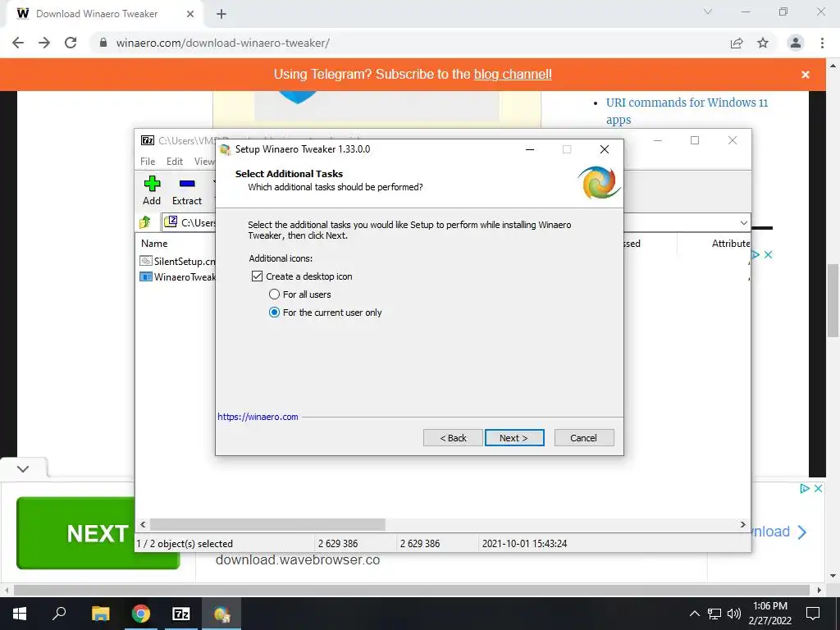Viewport: 840px width, 630px height.
Task: Open the https://winaero.com link in setup
Action: [258, 417]
